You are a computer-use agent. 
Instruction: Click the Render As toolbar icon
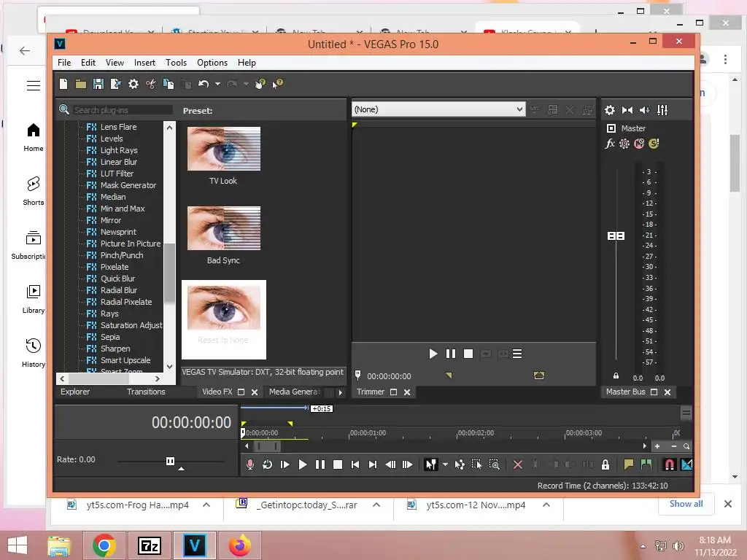point(116,85)
